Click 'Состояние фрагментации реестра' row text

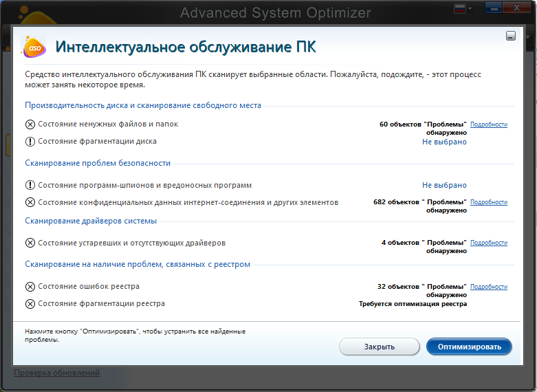101,303
